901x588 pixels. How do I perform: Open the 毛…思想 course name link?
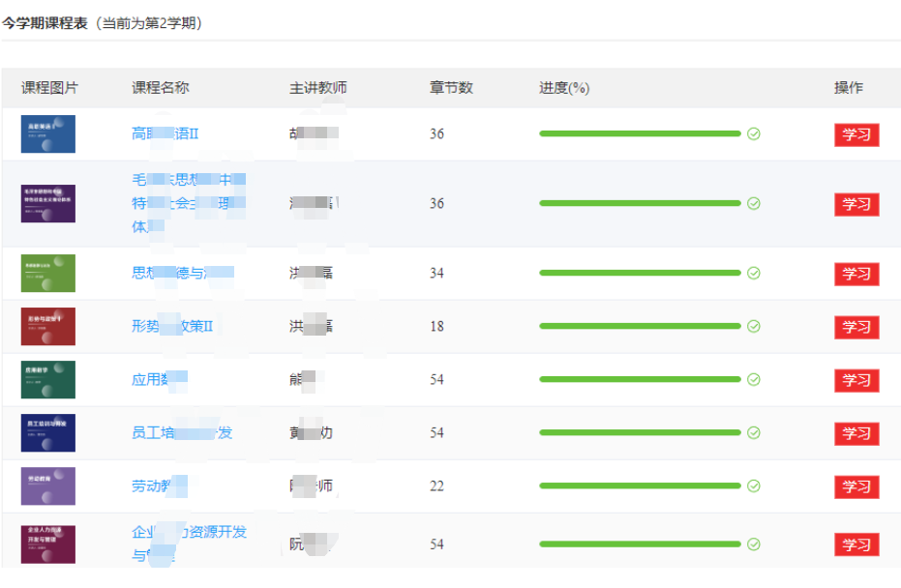click(x=189, y=203)
